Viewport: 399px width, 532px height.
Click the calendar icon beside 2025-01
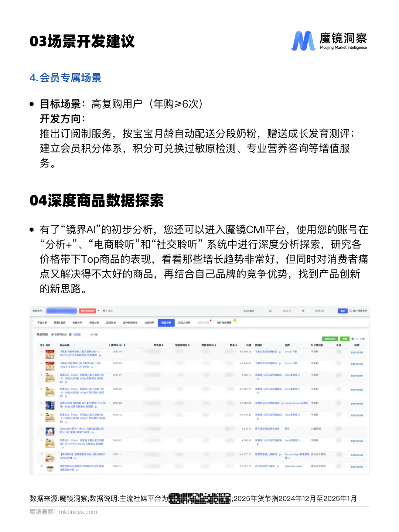(270, 311)
